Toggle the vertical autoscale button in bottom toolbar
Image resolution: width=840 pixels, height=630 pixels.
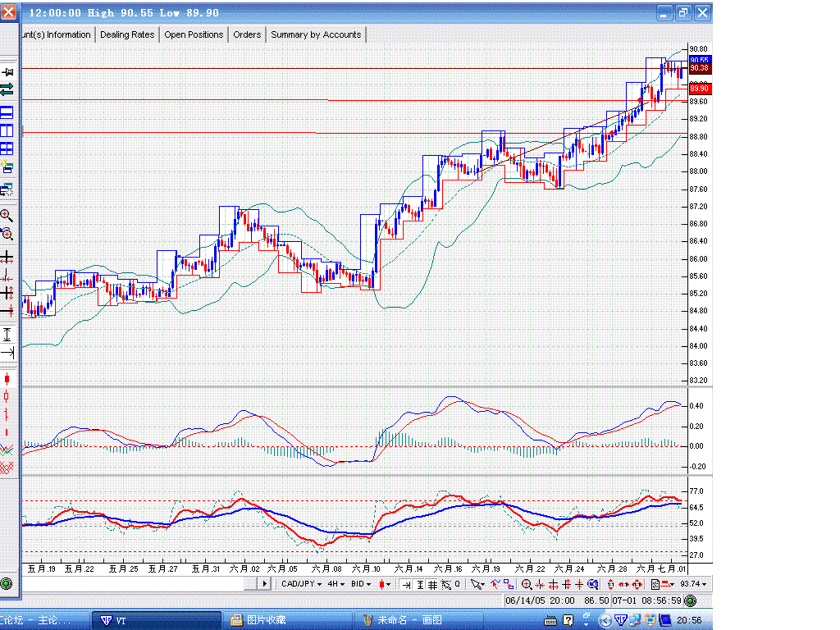click(420, 584)
